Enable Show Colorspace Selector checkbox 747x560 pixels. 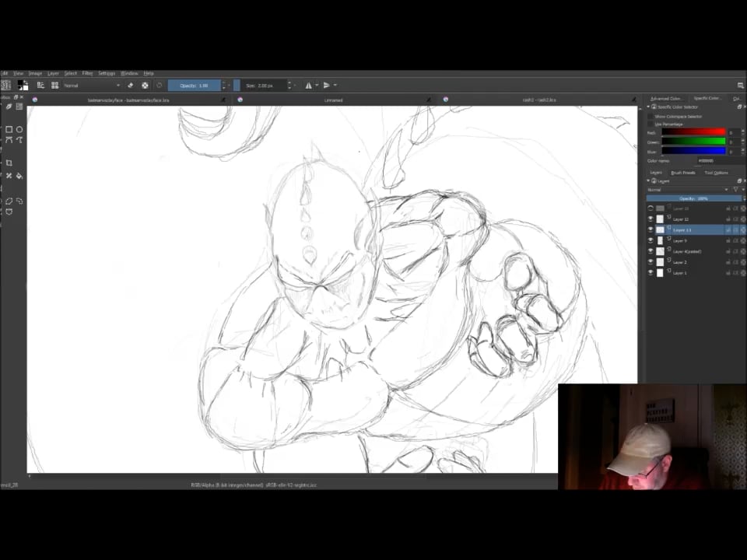pyautogui.click(x=651, y=116)
